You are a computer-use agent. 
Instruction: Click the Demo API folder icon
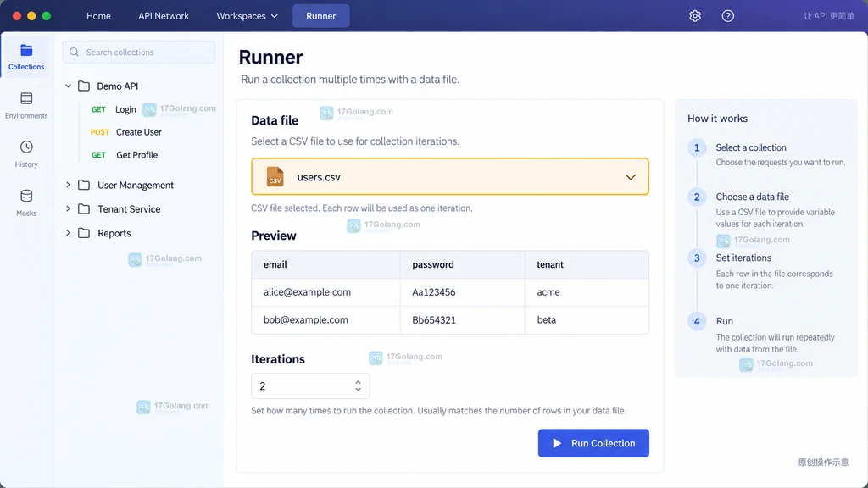84,86
